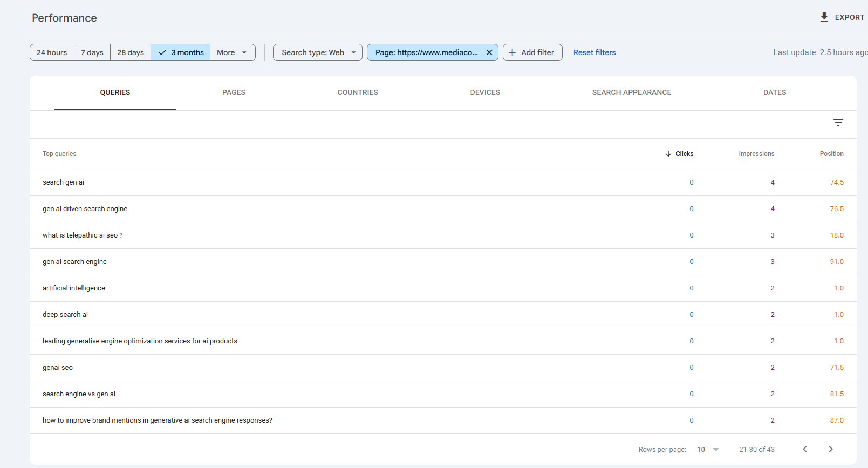Select the 28 days date range
Viewport: 868px width, 468px height.
pyautogui.click(x=131, y=52)
